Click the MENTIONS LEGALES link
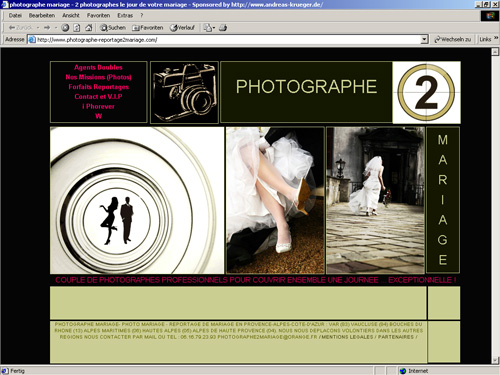500x375 pixels. [347, 337]
